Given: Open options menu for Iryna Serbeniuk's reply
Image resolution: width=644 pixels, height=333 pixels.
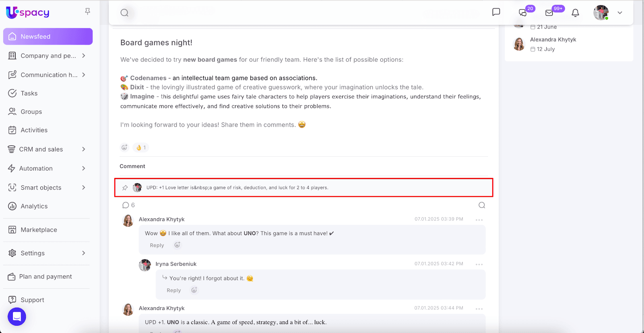Looking at the screenshot, I should 479,265.
